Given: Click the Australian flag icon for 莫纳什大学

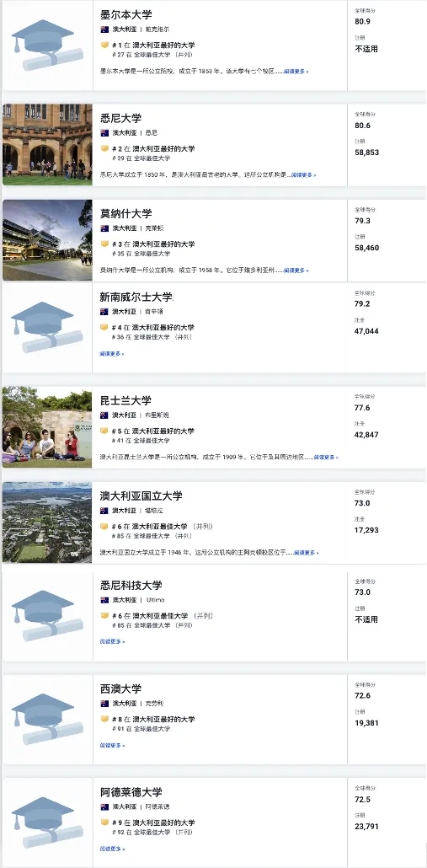Looking at the screenshot, I should [x=104, y=228].
